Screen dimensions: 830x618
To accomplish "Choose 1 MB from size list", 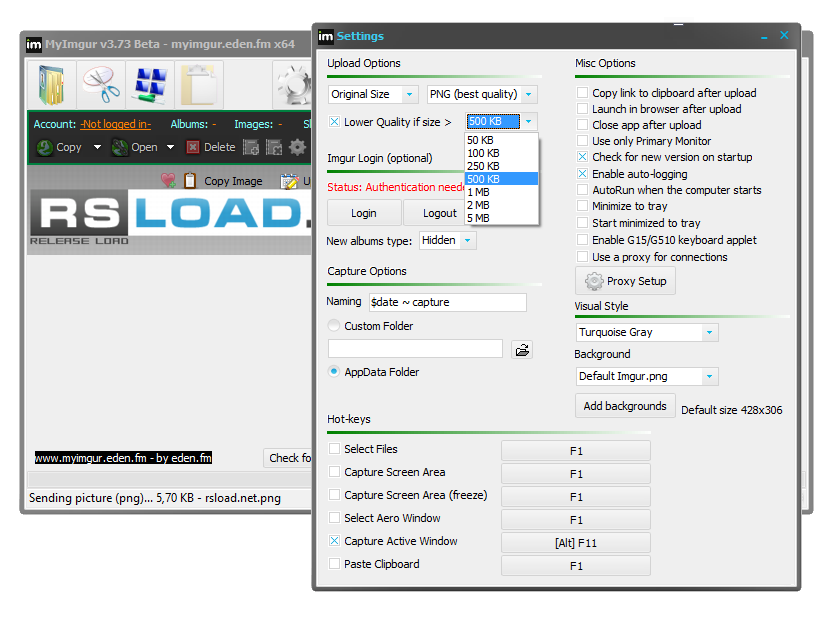I will click(501, 192).
